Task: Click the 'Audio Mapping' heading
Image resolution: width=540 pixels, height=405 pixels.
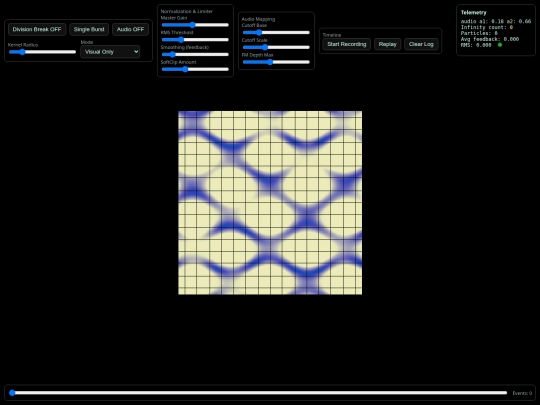Action: 258,19
